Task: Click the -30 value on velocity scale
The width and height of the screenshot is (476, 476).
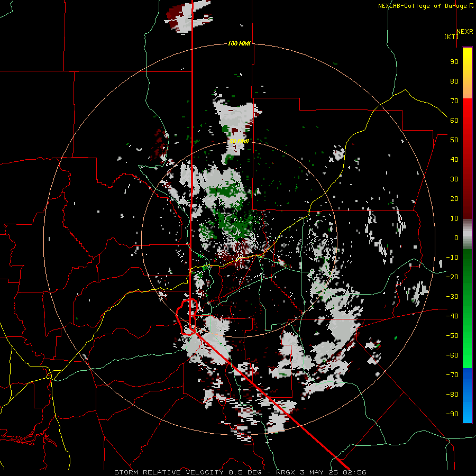Action: [452, 297]
